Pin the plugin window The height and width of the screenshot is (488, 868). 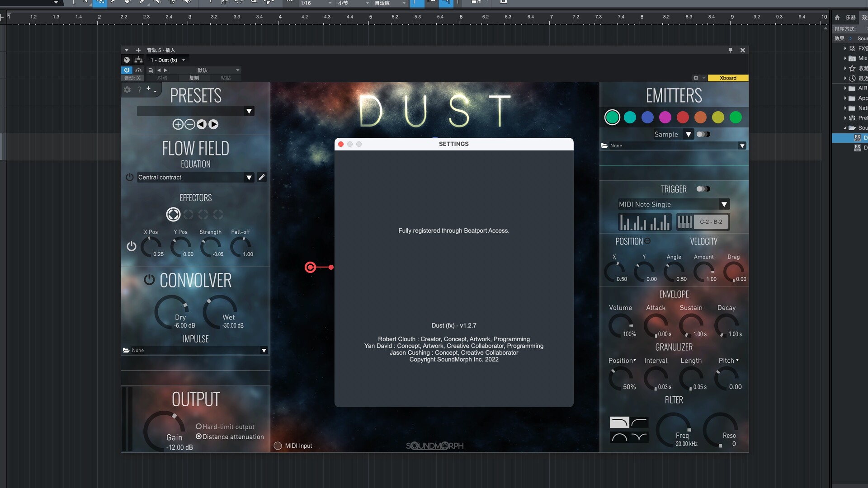pos(731,50)
